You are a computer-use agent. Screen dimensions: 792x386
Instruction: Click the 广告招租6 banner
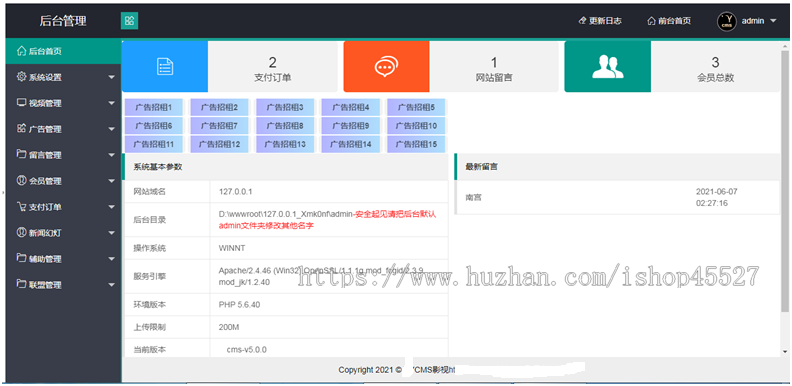154,126
